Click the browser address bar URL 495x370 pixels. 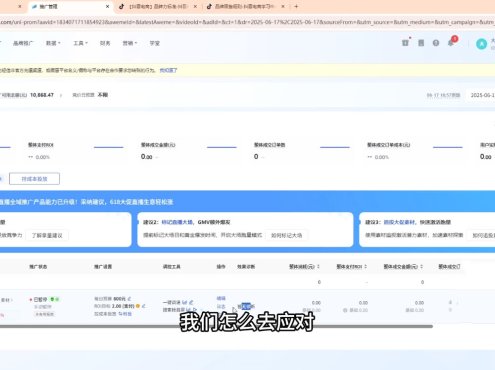click(247, 22)
